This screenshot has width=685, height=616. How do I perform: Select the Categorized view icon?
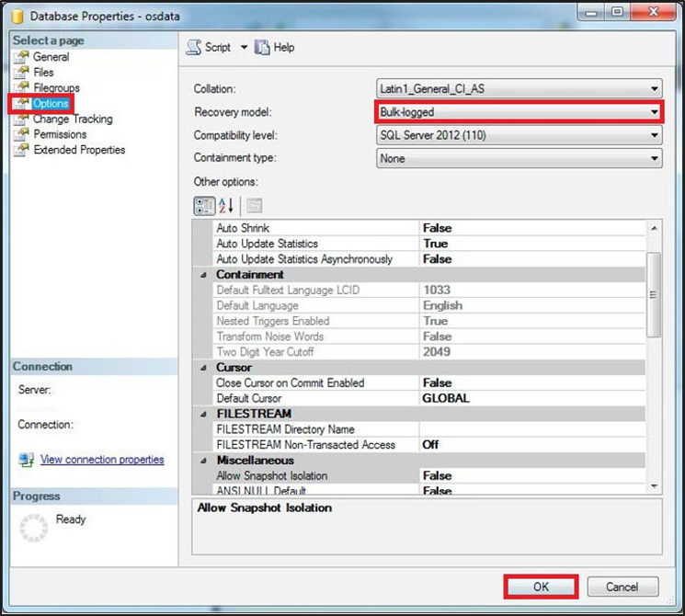204,206
